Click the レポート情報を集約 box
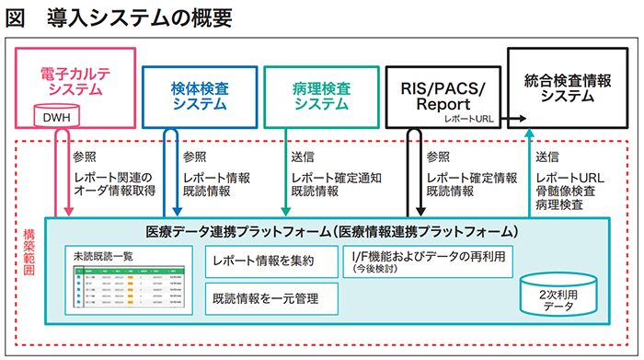Image resolution: width=644 pixels, height=360 pixels. pyautogui.click(x=271, y=261)
